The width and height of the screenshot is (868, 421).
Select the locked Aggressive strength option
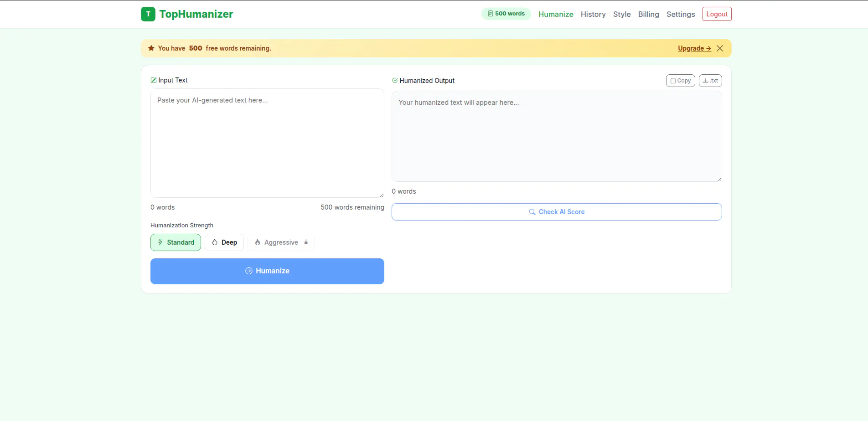click(x=281, y=242)
